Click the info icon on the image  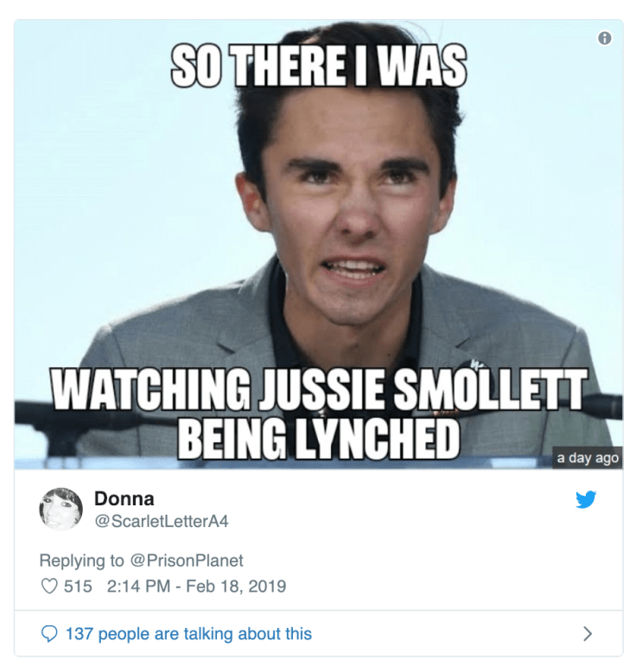pyautogui.click(x=605, y=38)
